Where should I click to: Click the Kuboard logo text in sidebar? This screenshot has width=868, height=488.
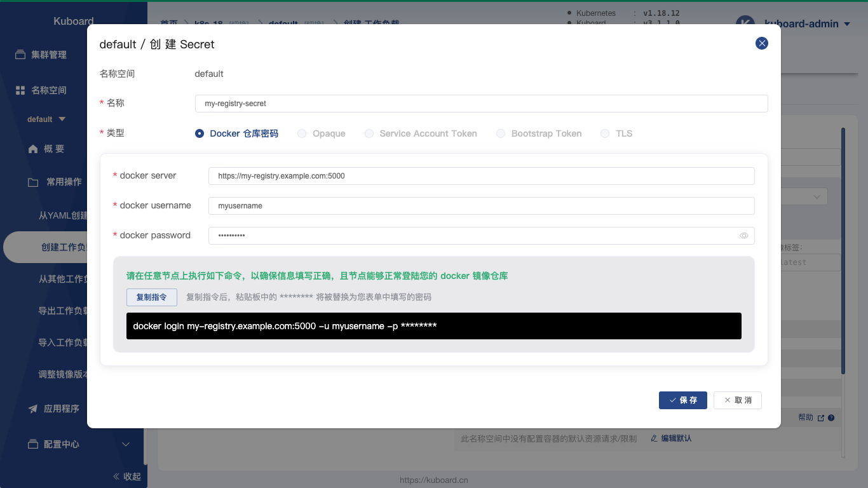74,21
